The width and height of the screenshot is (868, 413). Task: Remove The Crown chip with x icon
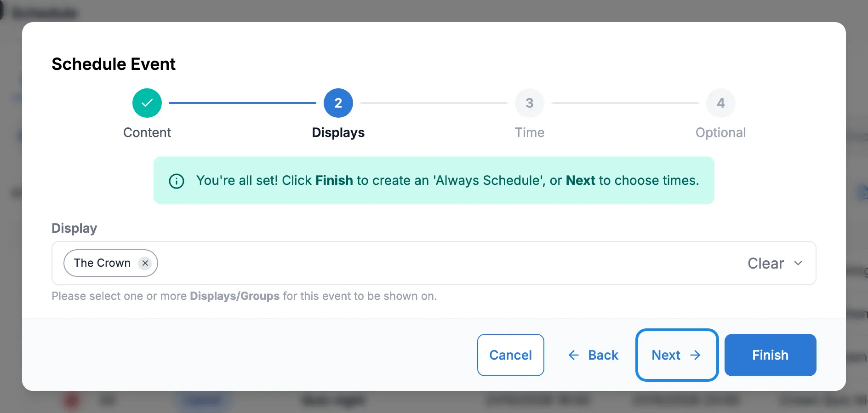145,263
